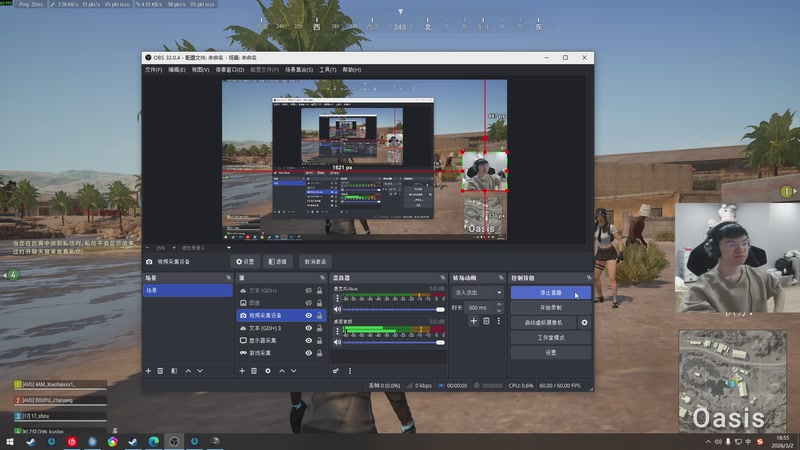Open settings from Controls panel

click(551, 353)
